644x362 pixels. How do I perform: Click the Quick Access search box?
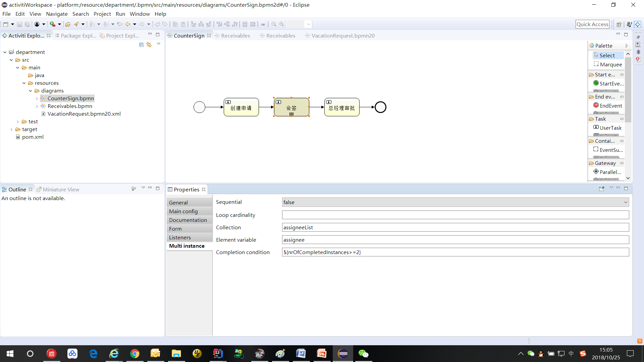point(592,24)
